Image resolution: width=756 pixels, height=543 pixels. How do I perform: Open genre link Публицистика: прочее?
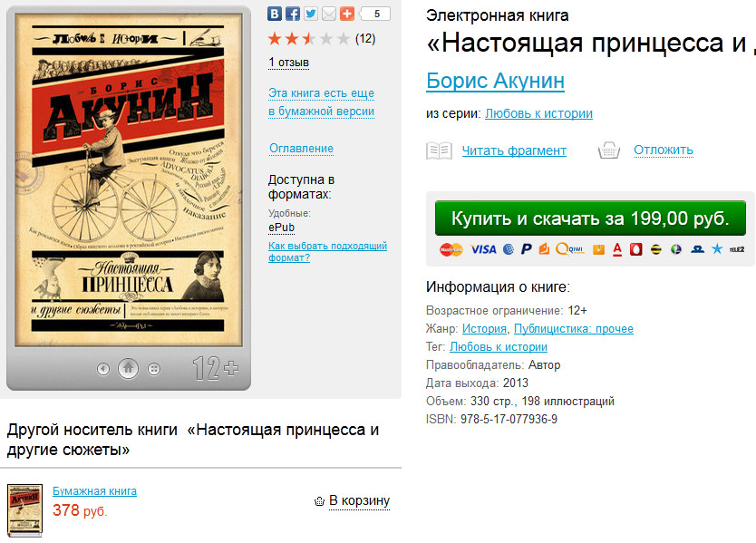click(573, 329)
